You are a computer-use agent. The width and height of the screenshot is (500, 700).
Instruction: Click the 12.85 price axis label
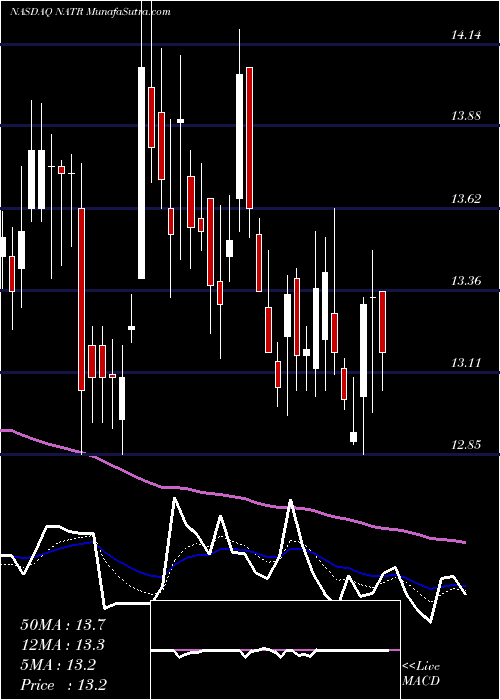pyautogui.click(x=466, y=445)
